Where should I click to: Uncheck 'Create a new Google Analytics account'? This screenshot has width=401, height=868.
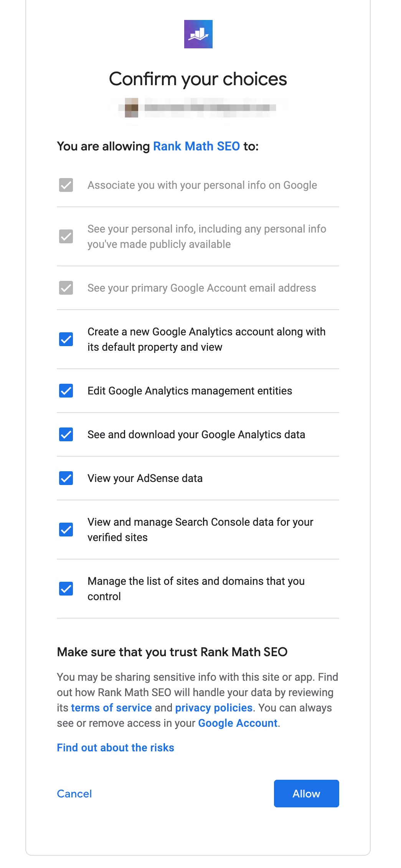(66, 339)
